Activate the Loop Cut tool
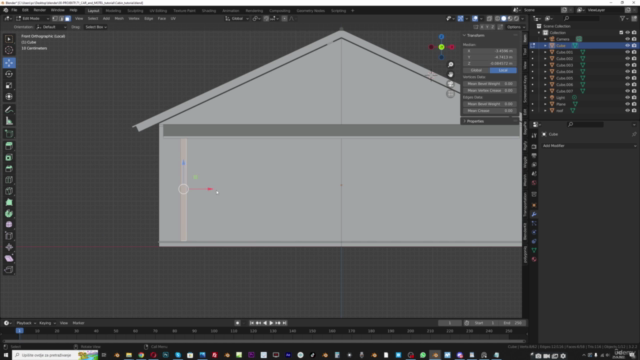Screen dimensions: 640x360 tap(9, 180)
